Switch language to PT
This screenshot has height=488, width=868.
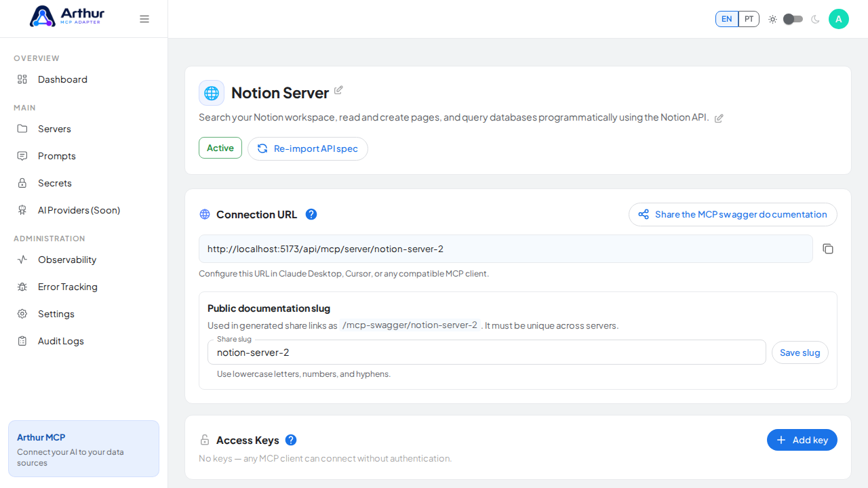(749, 19)
